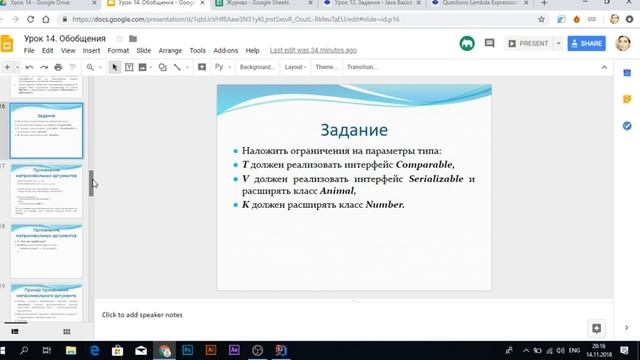Click the Theme button
640x360 pixels.
pos(326,67)
